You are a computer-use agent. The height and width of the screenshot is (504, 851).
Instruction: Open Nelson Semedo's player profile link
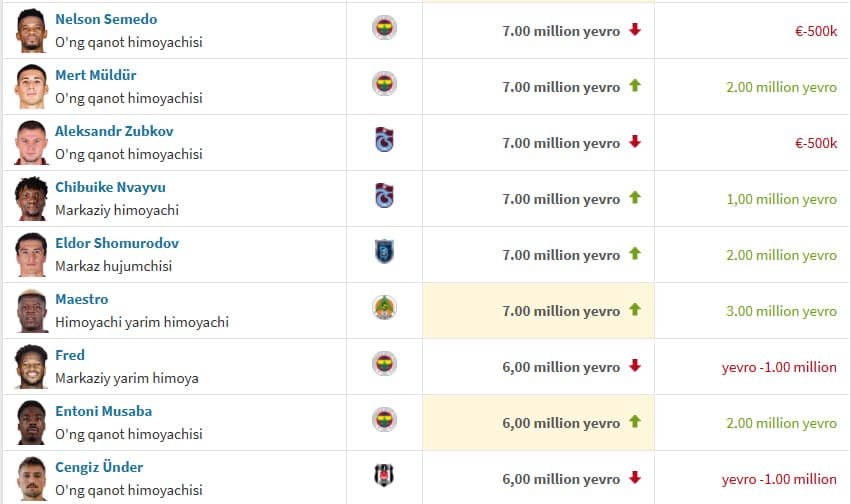pos(106,19)
